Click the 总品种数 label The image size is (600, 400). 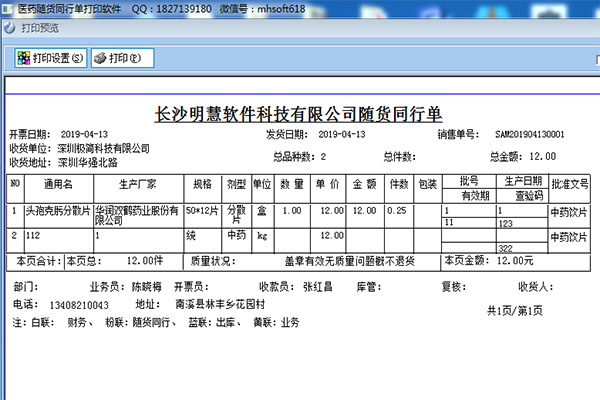coord(294,157)
